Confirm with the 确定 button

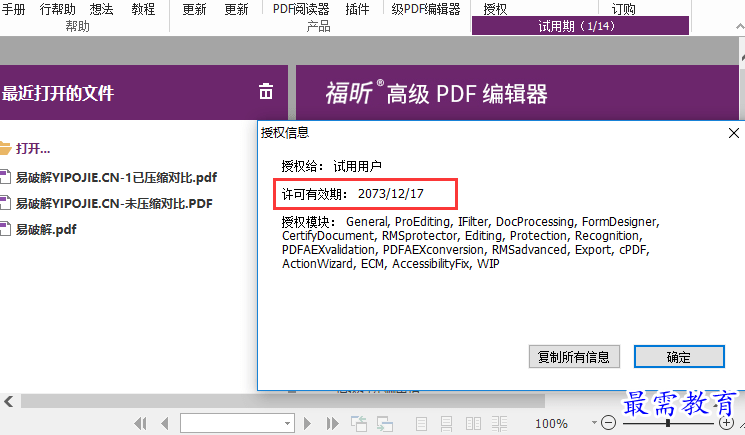click(679, 357)
